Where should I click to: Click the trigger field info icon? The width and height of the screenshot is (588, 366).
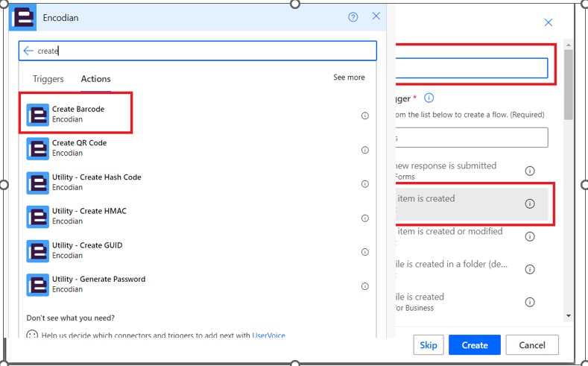click(x=429, y=98)
